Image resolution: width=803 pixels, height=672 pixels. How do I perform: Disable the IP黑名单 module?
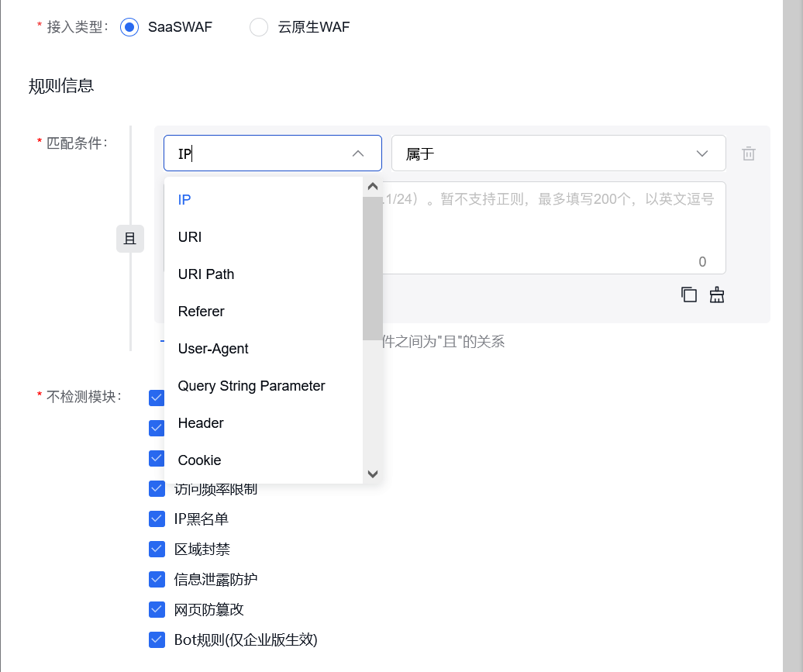point(156,518)
